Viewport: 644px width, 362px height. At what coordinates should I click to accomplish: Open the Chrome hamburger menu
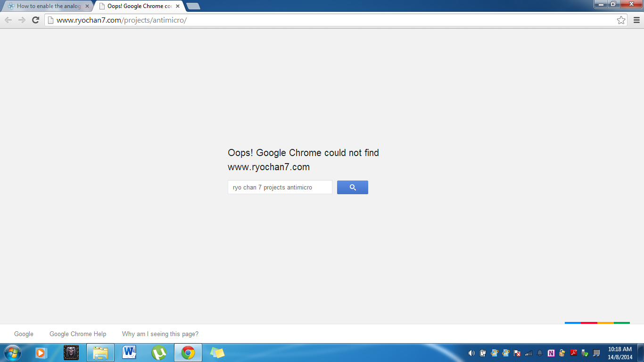[636, 20]
